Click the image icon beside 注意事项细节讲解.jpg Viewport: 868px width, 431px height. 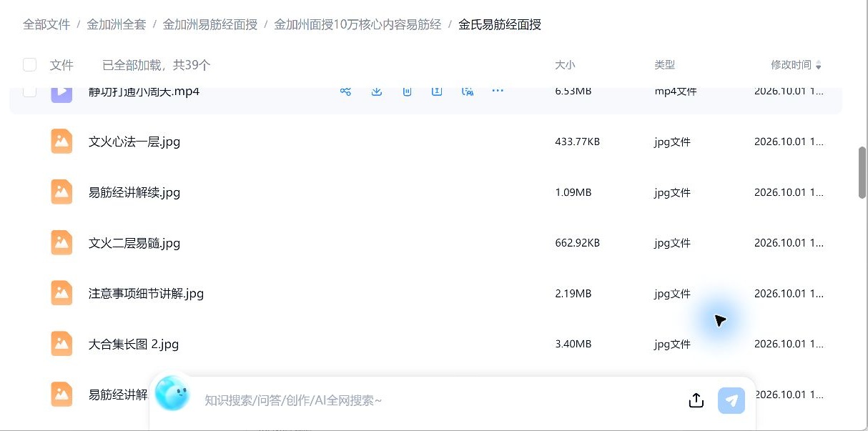tap(62, 293)
